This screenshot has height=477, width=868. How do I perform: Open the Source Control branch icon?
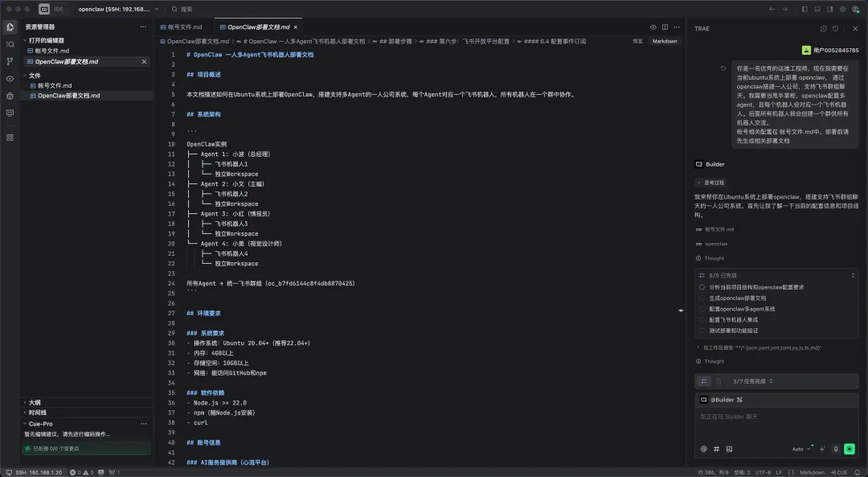[10, 61]
